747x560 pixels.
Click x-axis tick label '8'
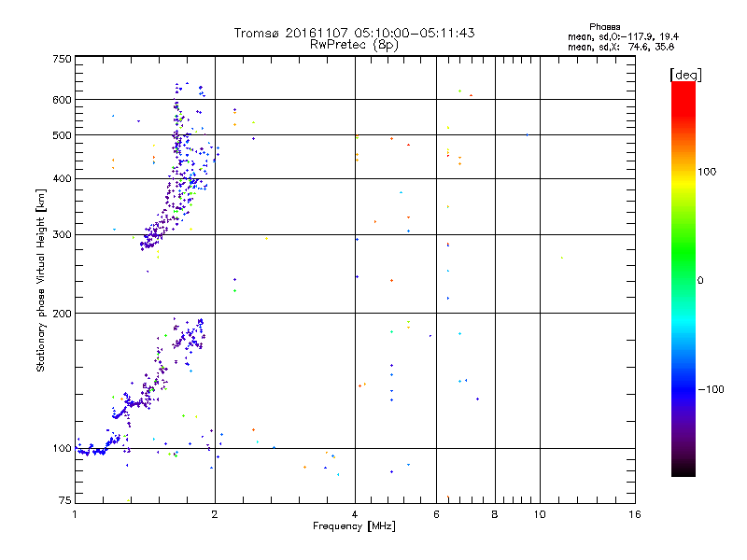[x=495, y=514]
